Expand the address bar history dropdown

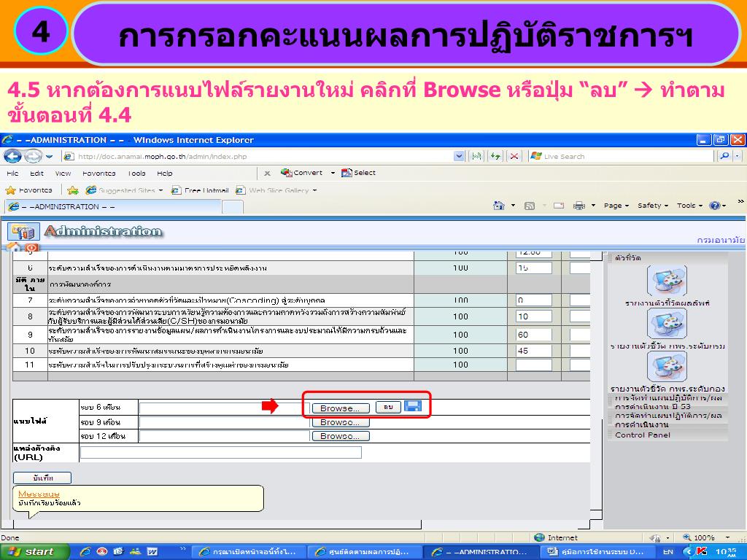coord(459,156)
